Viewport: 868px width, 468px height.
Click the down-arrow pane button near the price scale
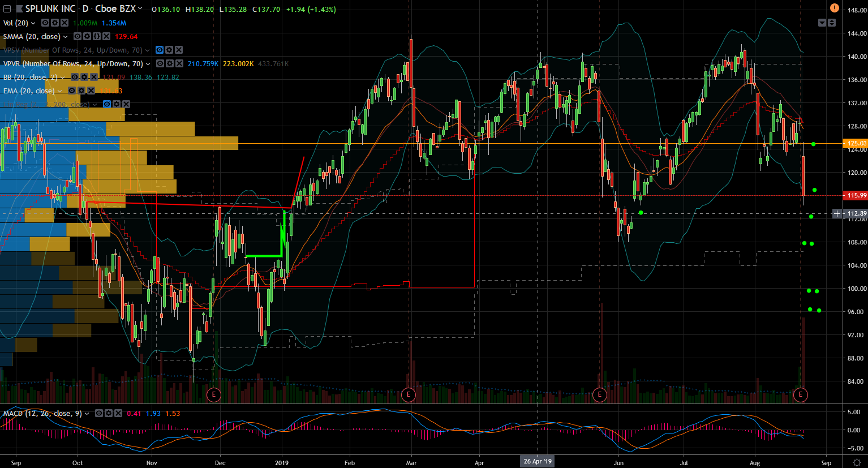point(822,23)
